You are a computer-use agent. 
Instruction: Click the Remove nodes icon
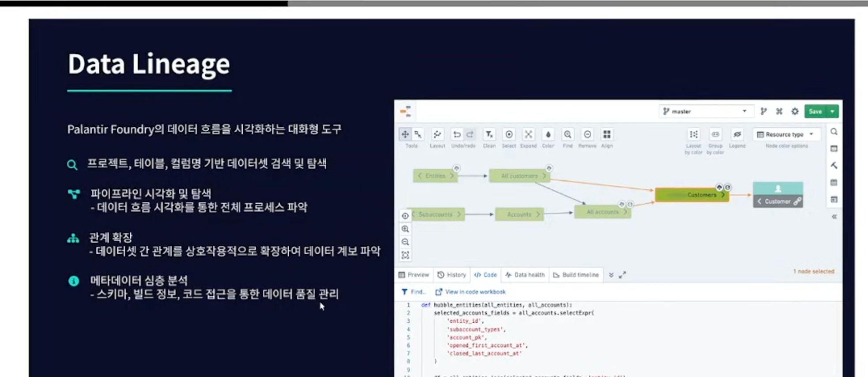coord(587,134)
